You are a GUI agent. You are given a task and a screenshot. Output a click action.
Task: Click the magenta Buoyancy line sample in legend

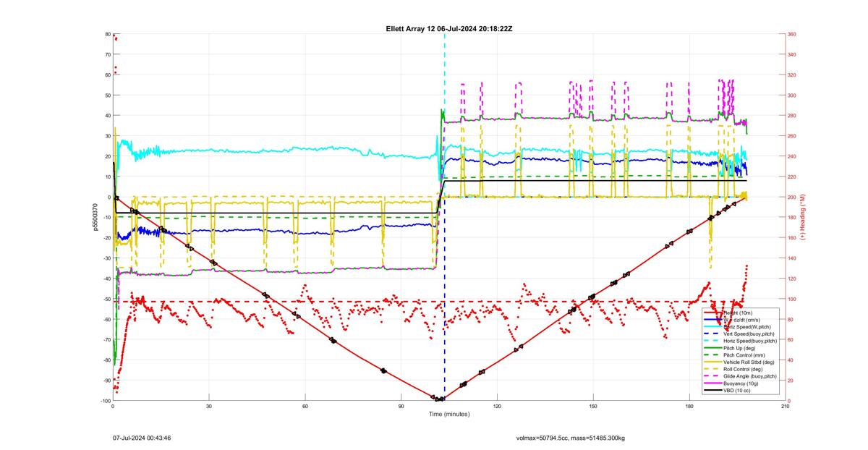coord(713,383)
